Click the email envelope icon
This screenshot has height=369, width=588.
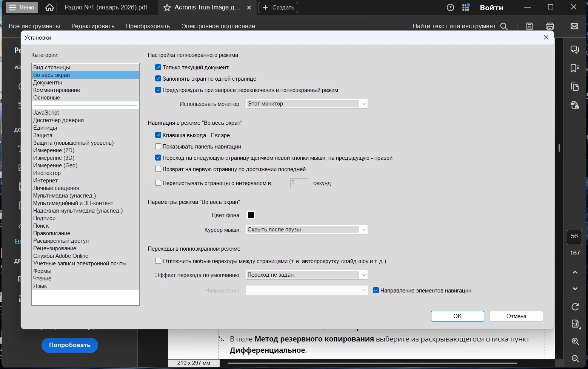(x=574, y=26)
